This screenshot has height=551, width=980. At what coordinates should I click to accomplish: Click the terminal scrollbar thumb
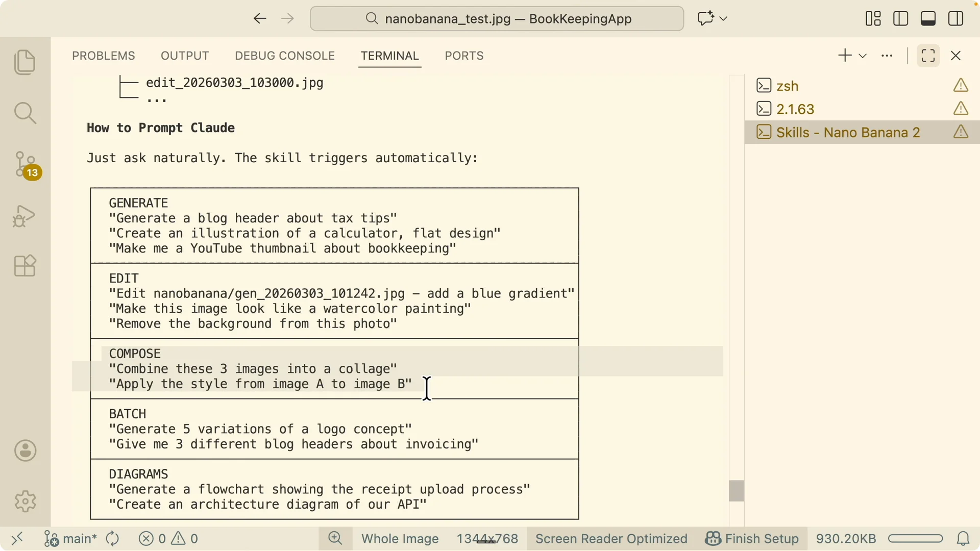[x=737, y=491]
